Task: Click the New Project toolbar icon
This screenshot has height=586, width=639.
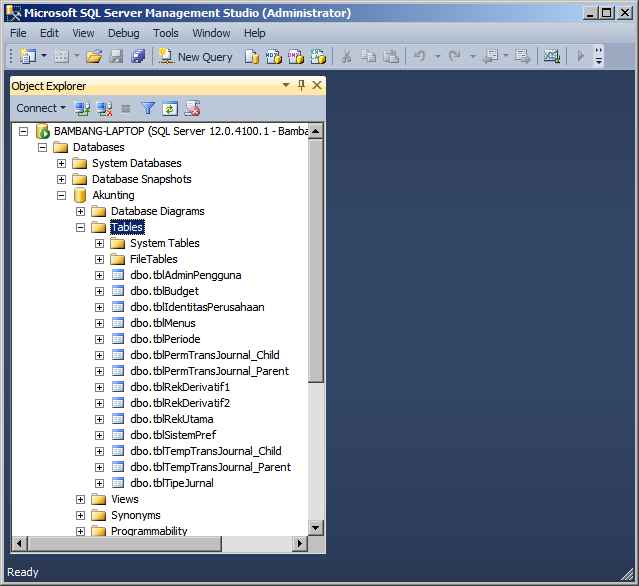Action: [x=28, y=56]
